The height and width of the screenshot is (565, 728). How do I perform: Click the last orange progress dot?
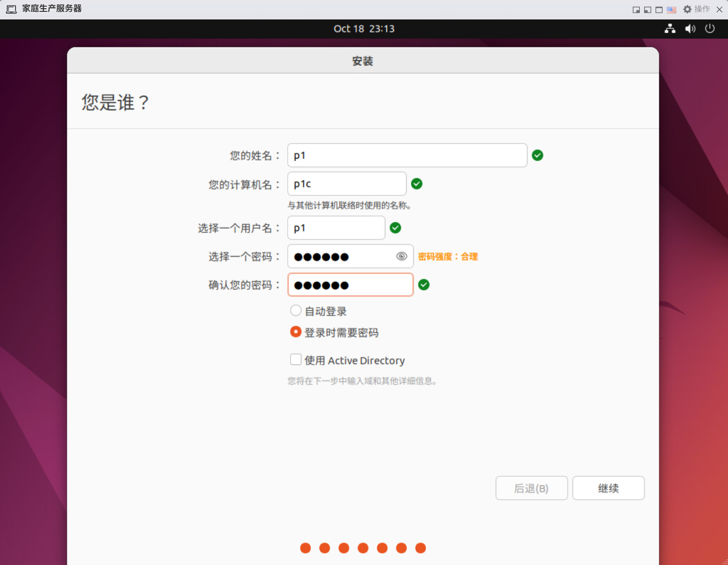click(420, 548)
